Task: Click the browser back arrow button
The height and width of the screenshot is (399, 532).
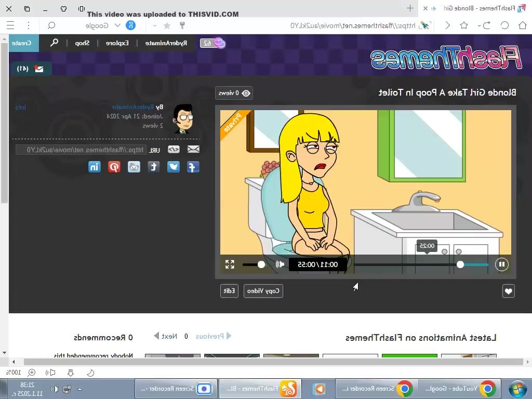Action: (x=487, y=25)
